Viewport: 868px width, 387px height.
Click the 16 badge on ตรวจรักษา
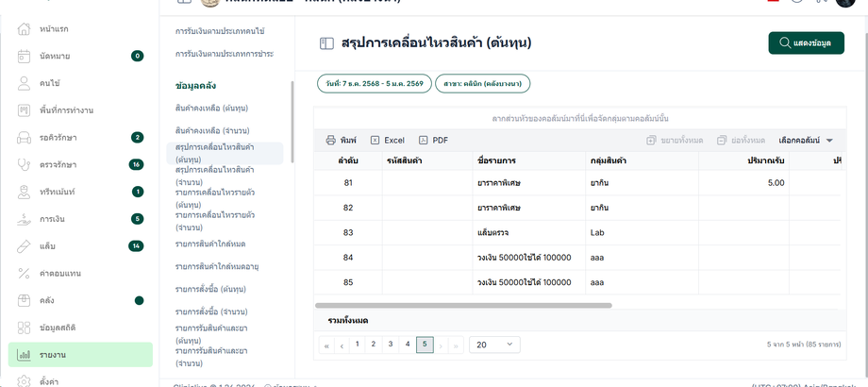[136, 164]
